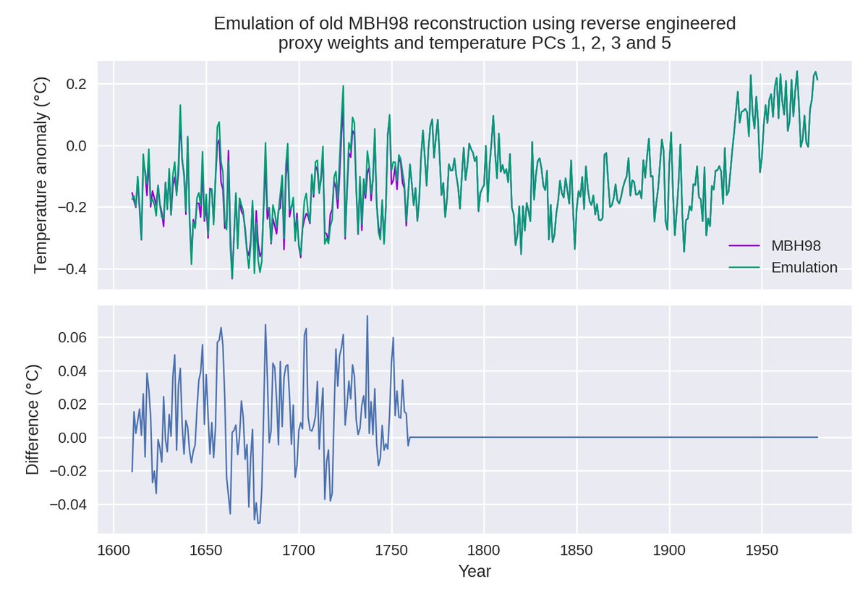Click the purple MBH98 legend line swatch
This screenshot has height=597, width=868.
coord(744,245)
